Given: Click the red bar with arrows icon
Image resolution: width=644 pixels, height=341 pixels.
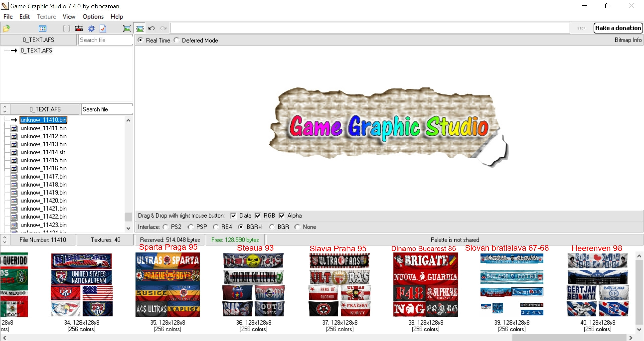Looking at the screenshot, I should tap(79, 29).
